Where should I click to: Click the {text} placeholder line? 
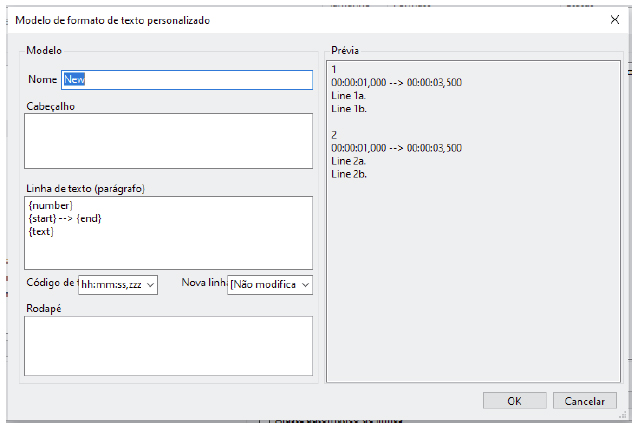41,231
